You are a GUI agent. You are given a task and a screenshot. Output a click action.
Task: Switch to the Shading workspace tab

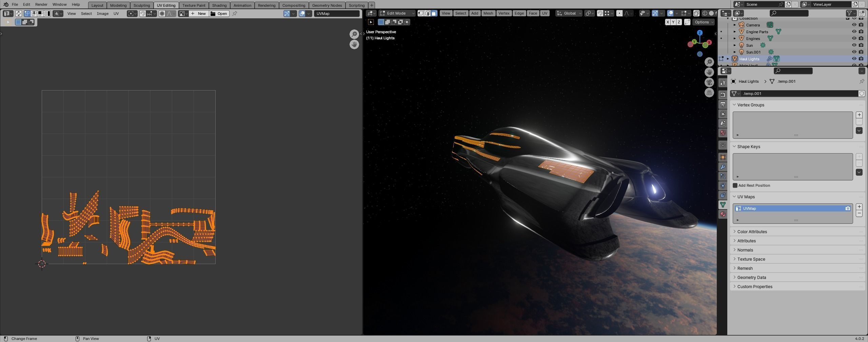219,5
